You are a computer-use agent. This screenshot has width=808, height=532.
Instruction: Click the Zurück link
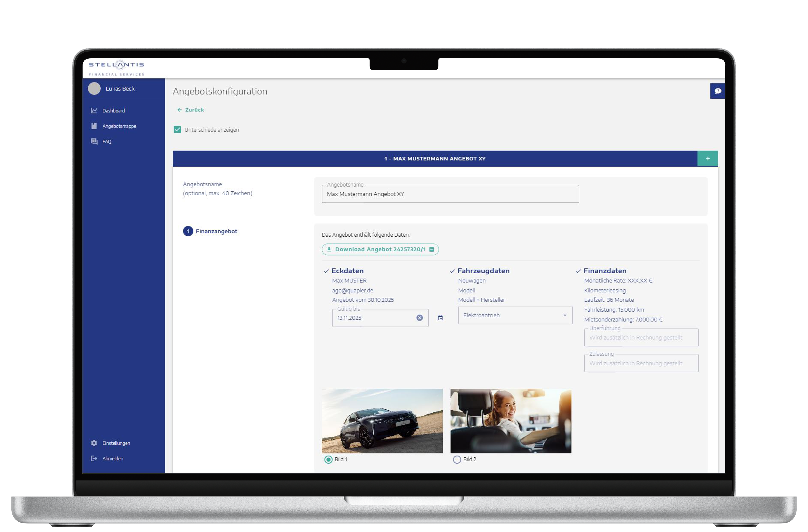tap(191, 110)
